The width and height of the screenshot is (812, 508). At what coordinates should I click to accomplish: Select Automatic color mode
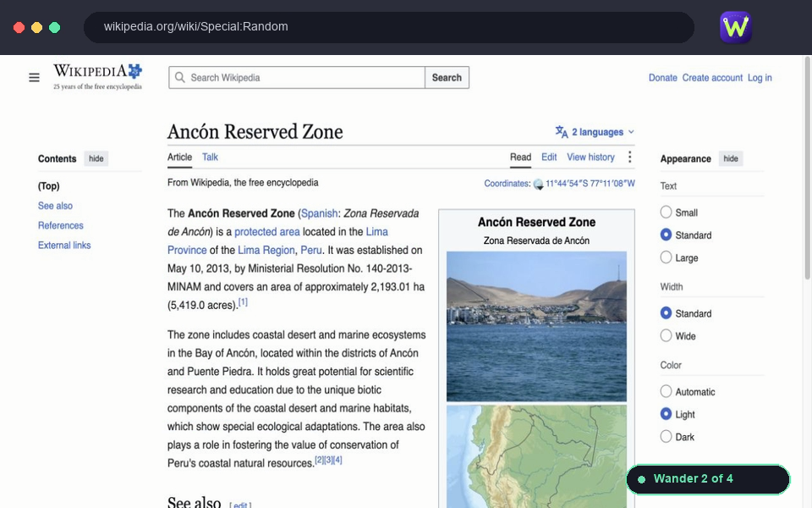coord(666,391)
